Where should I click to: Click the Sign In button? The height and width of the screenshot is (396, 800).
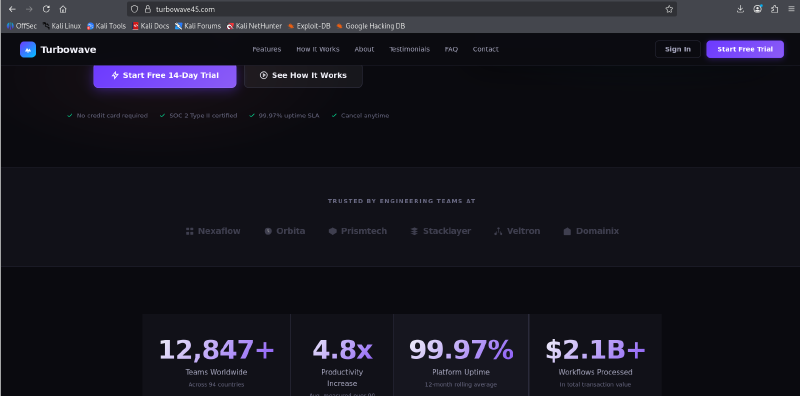click(678, 50)
